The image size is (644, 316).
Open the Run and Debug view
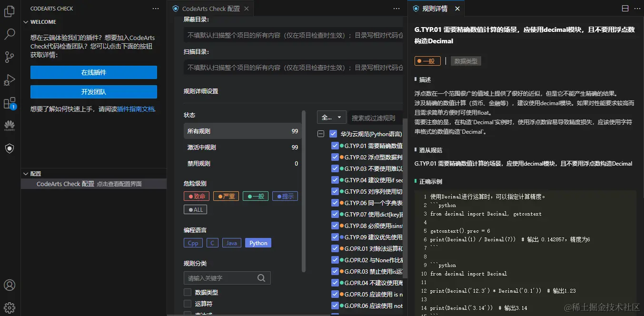coord(10,80)
